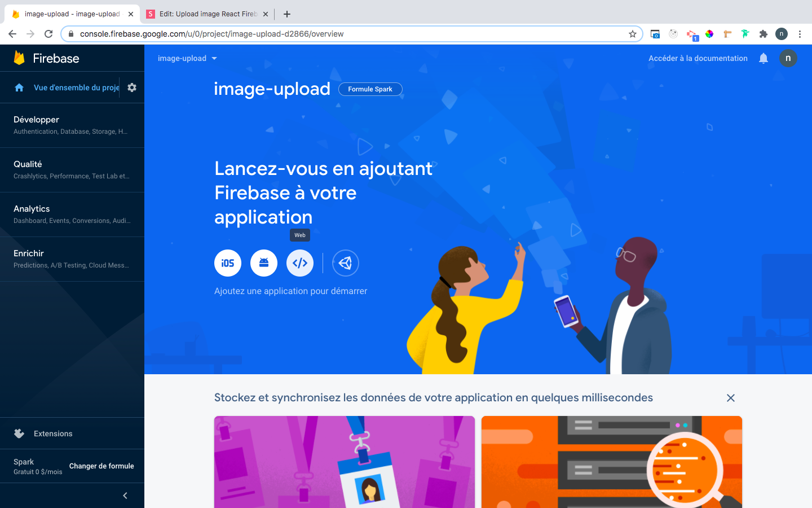Close the image-upload browser tab
This screenshot has height=508, width=812.
131,14
